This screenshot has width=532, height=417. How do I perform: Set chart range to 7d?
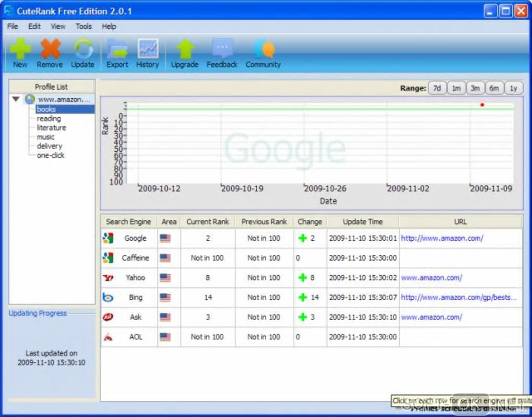(x=437, y=88)
